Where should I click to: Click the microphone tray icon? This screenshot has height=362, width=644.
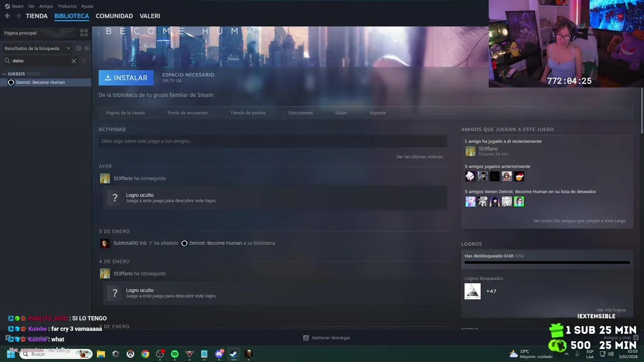coord(577,354)
